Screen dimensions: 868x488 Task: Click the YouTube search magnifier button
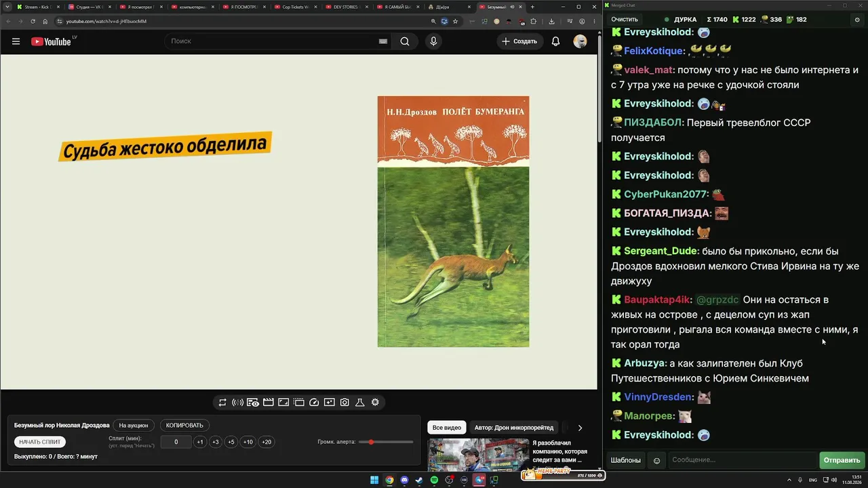405,41
